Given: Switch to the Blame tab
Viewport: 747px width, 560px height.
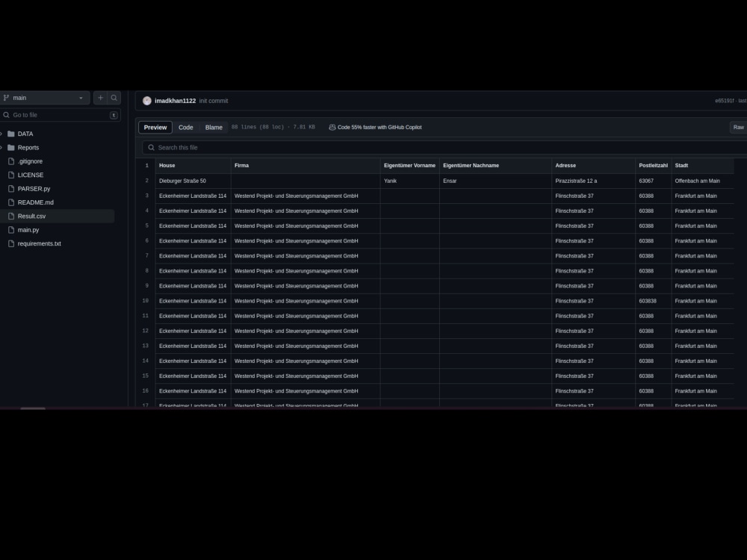Looking at the screenshot, I should pyautogui.click(x=214, y=127).
